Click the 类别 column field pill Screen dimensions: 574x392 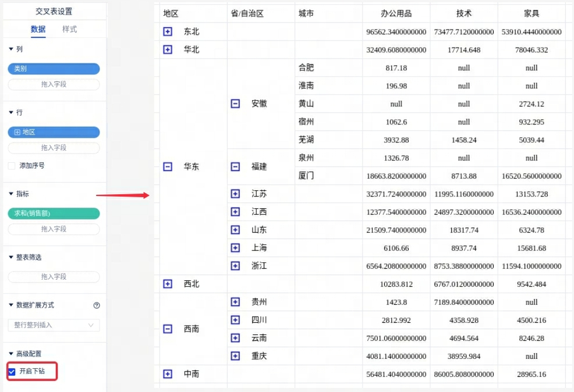54,69
